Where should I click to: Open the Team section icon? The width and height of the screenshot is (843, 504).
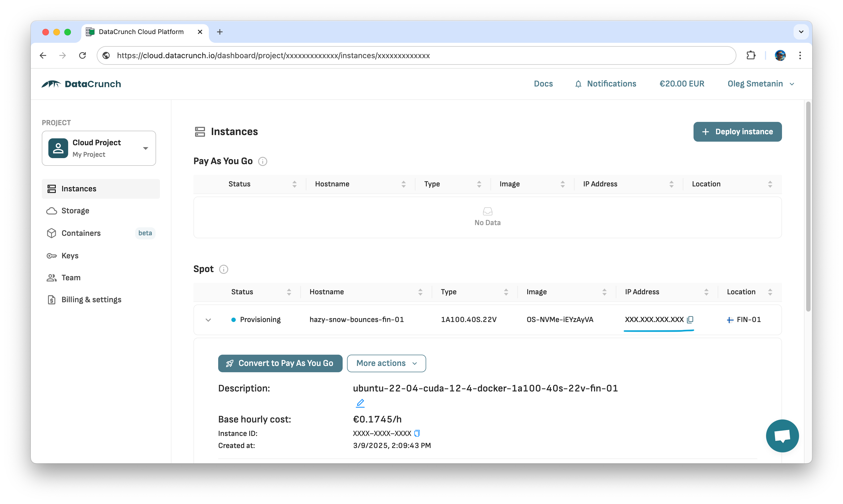[x=51, y=278]
